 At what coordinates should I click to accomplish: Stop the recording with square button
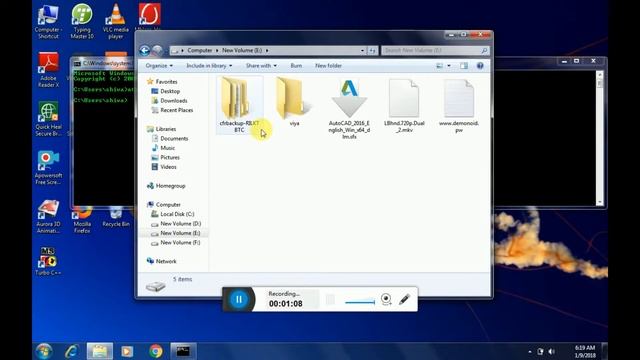330,300
